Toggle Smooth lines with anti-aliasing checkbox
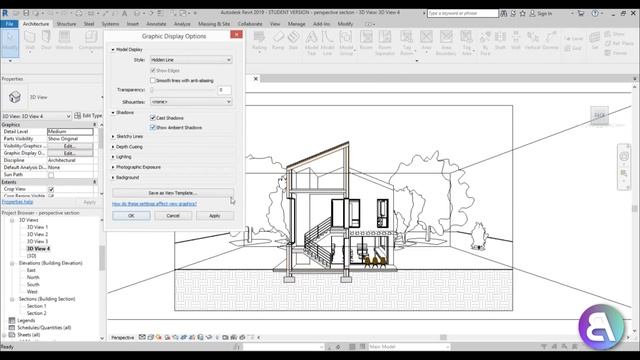 point(153,80)
